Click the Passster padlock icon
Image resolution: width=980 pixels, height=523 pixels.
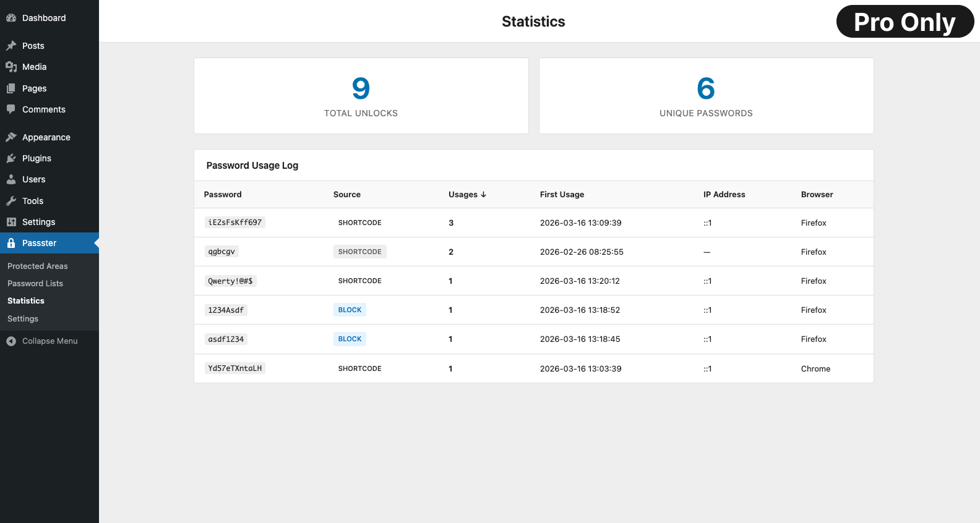(x=11, y=243)
